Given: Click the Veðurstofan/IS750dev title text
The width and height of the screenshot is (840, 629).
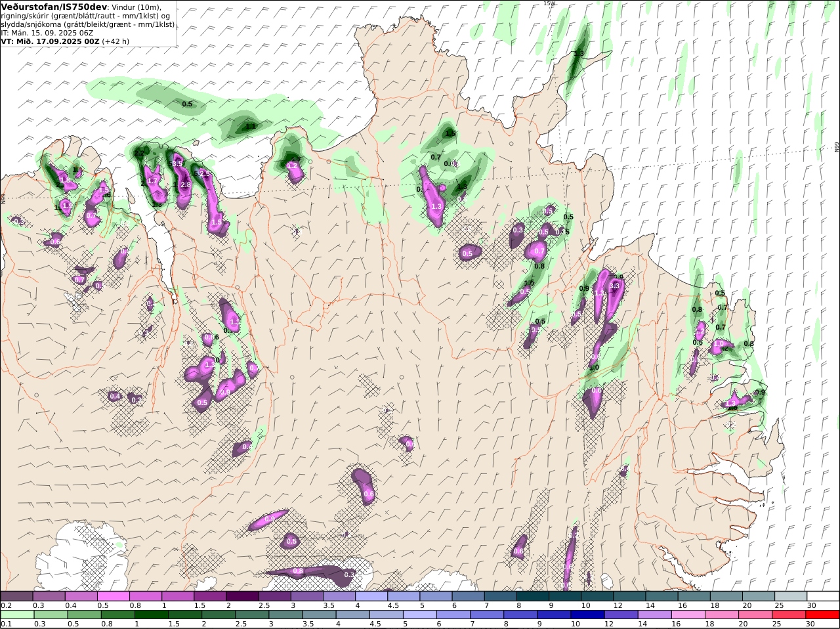Looking at the screenshot, I should tap(54, 6).
